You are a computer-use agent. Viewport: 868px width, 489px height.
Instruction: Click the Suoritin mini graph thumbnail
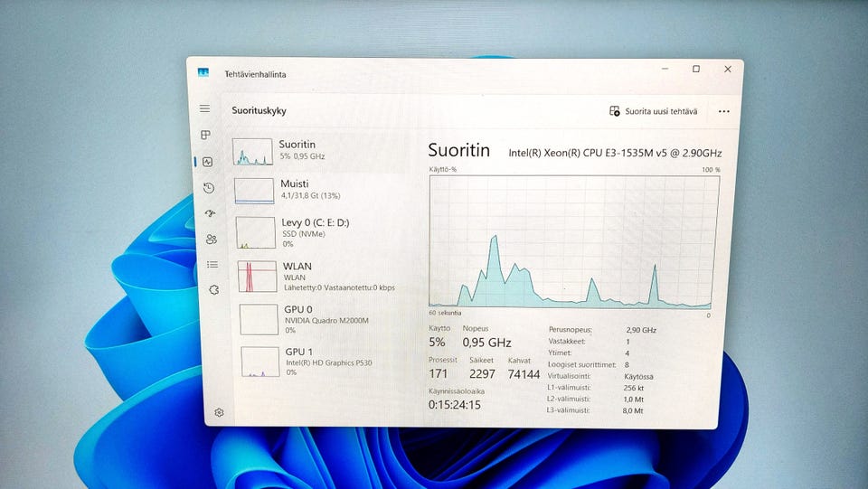coord(252,152)
